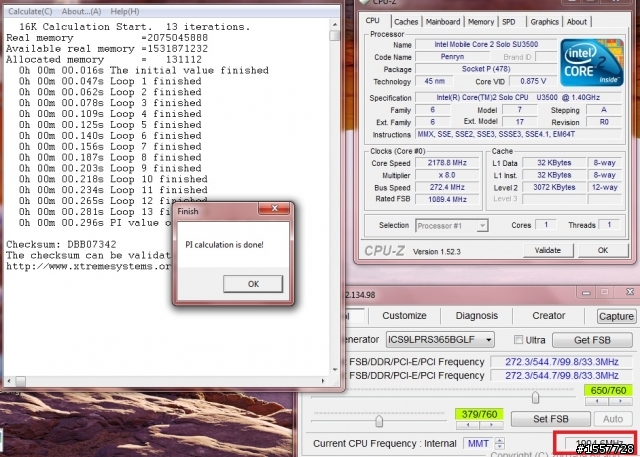Open the About tab in CPU-Z
Image resolution: width=640 pixels, height=457 pixels.
577,22
